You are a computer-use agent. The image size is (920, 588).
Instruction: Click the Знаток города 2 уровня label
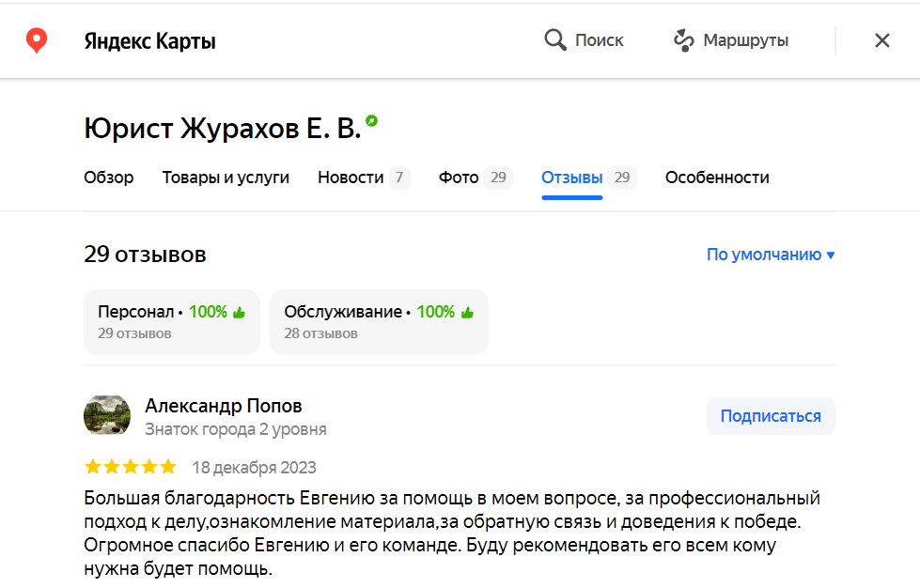coord(236,429)
